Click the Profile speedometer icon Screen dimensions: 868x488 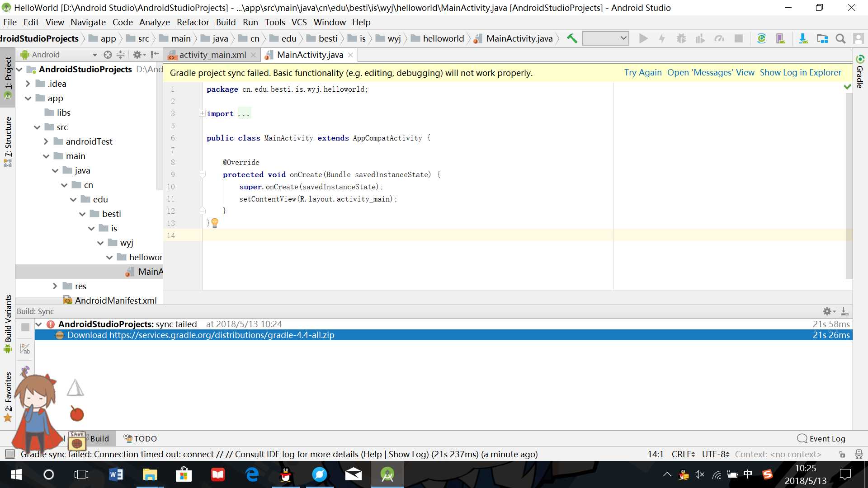[719, 39]
